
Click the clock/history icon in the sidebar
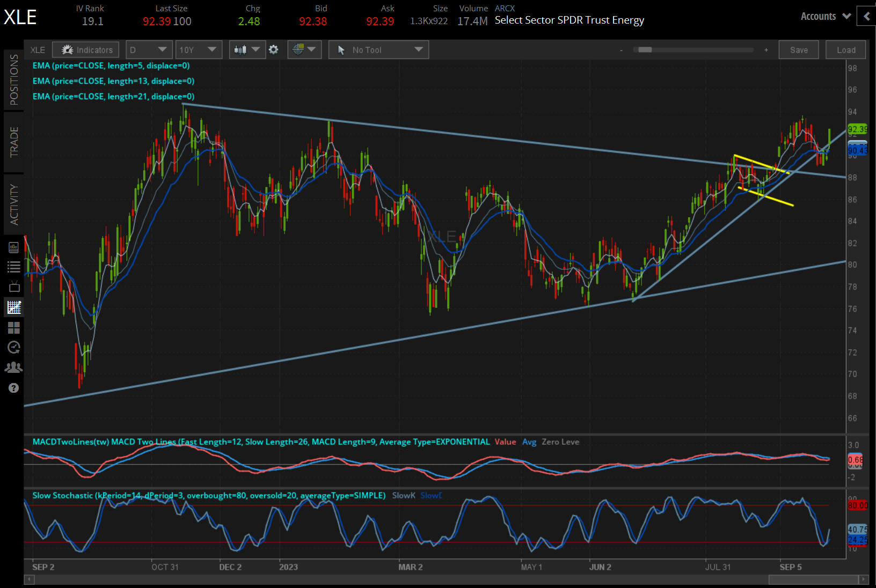(14, 347)
